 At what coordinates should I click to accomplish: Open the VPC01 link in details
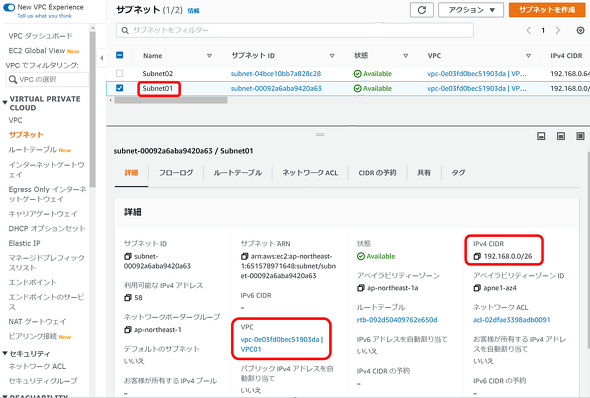(282, 344)
